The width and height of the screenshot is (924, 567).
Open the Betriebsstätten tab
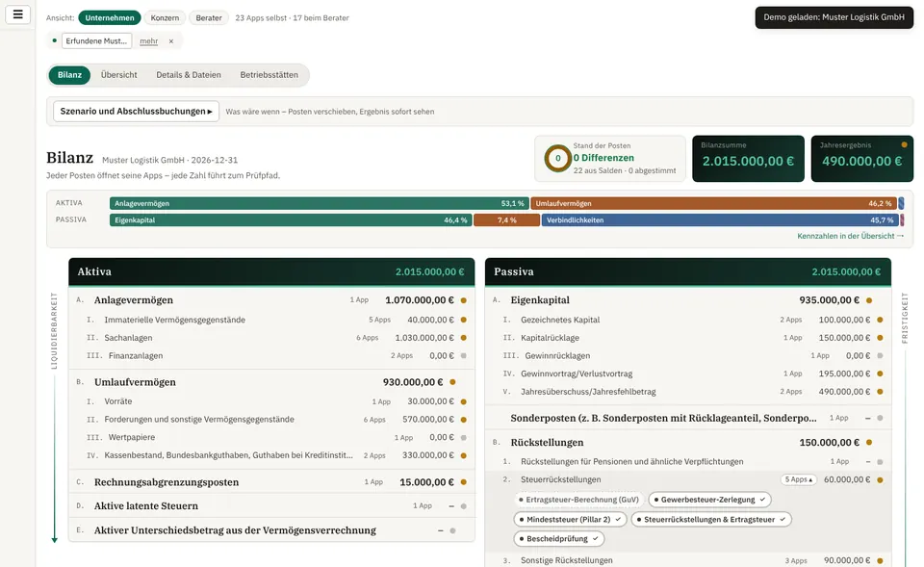click(x=269, y=75)
